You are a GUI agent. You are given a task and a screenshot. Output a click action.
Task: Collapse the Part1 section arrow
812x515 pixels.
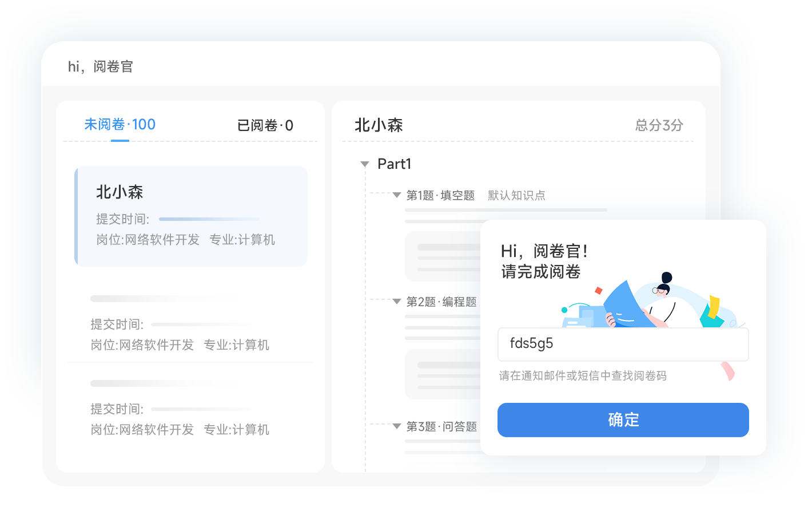(x=365, y=164)
